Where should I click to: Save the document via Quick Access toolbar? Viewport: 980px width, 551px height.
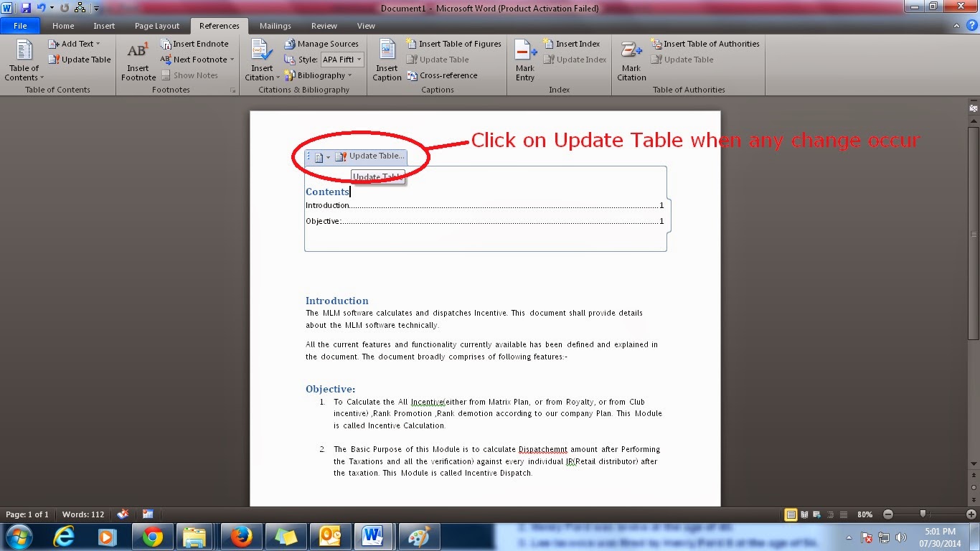(x=26, y=6)
